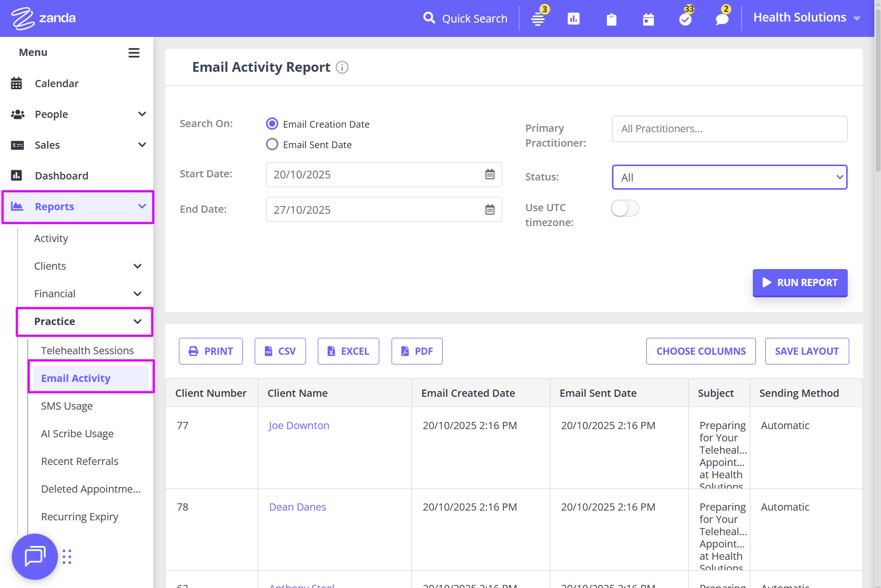Open SMS Usage report in sidebar

click(67, 406)
